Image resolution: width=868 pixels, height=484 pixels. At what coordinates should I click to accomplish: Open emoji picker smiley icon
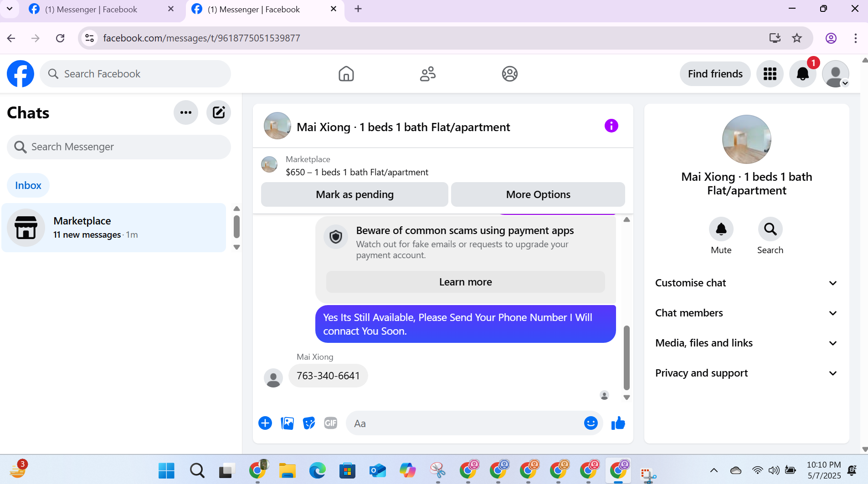coord(591,423)
